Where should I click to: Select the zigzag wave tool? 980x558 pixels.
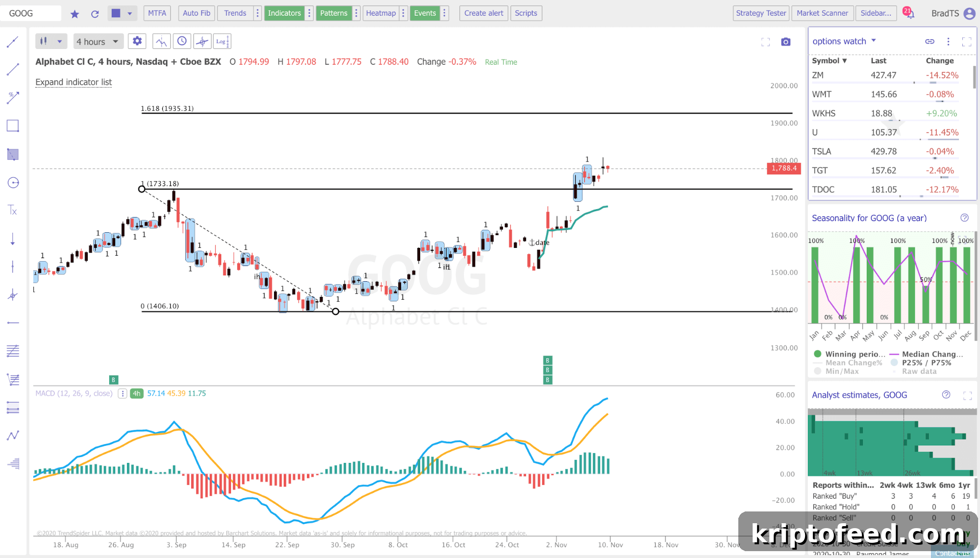click(13, 435)
